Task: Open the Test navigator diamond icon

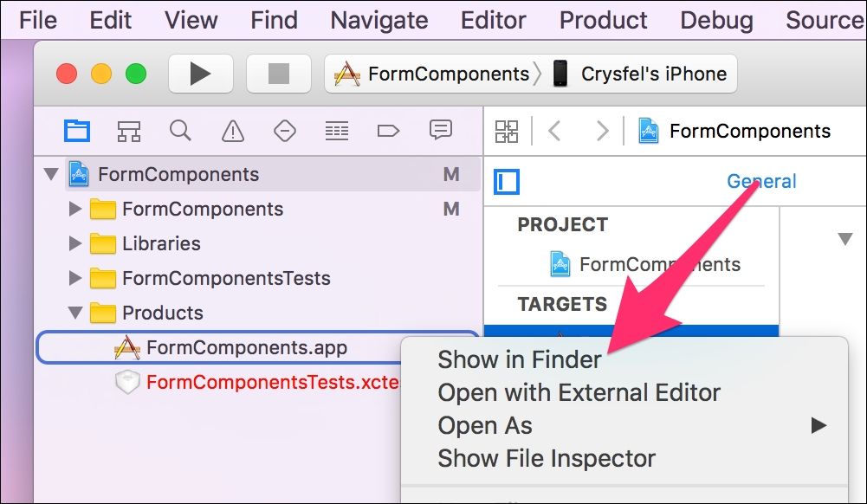Action: click(x=285, y=131)
